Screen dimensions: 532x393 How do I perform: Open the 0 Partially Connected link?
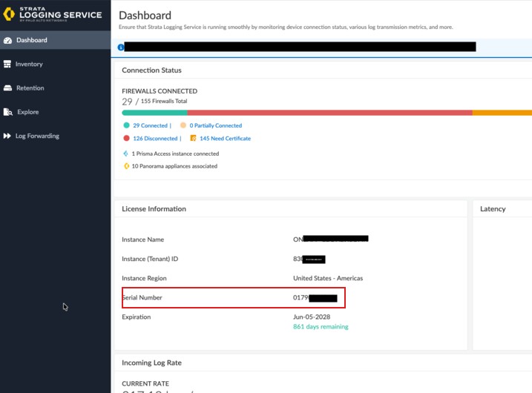(216, 125)
